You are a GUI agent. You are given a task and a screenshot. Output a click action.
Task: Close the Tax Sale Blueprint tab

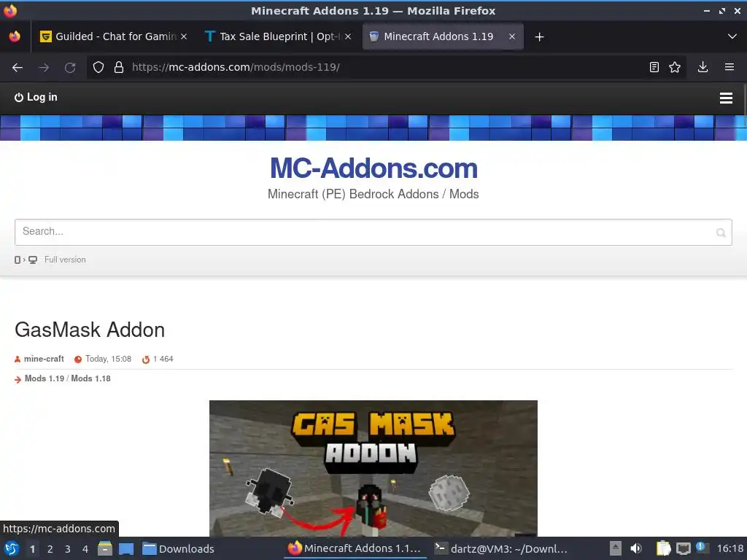(348, 36)
